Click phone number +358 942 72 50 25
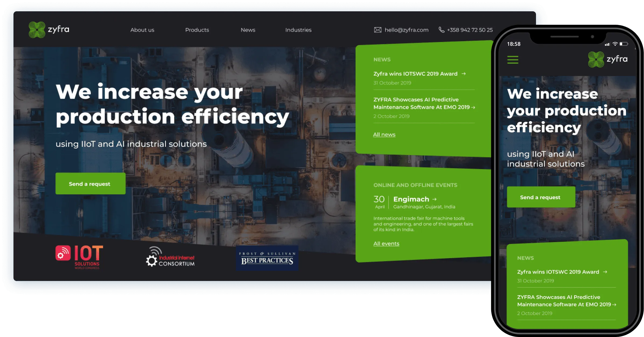Viewport: 644px width, 337px height. pyautogui.click(x=470, y=30)
